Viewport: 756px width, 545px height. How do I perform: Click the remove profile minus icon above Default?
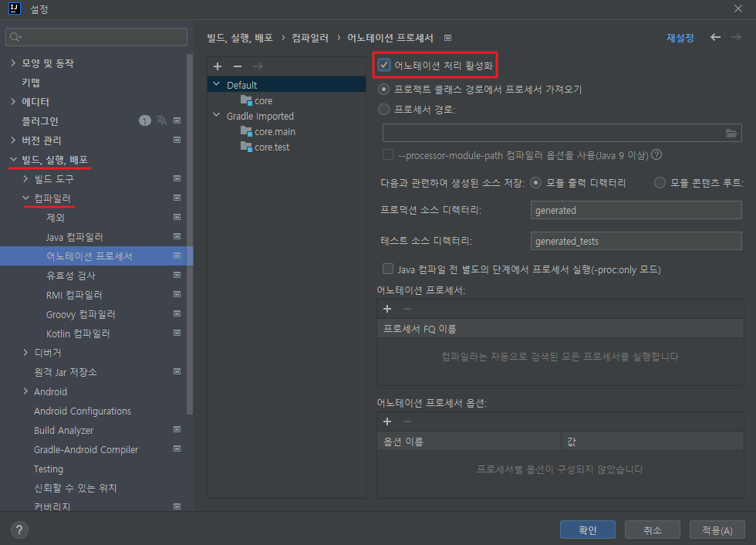tap(238, 66)
